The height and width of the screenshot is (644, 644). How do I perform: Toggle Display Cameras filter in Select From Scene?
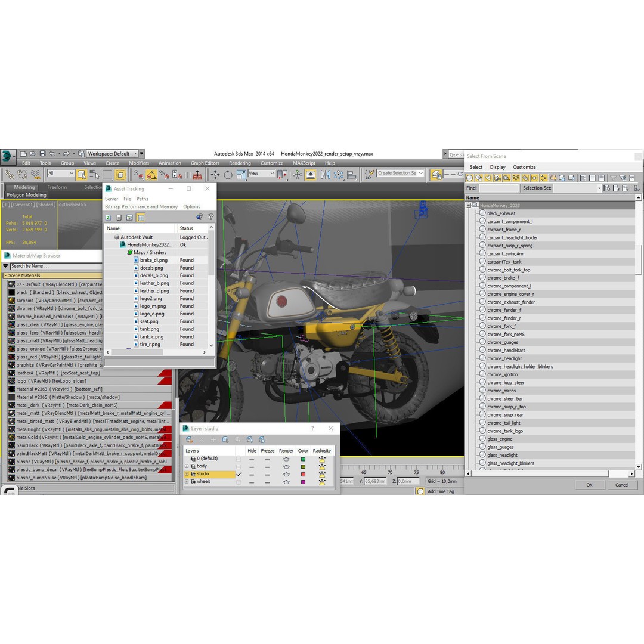point(497,178)
